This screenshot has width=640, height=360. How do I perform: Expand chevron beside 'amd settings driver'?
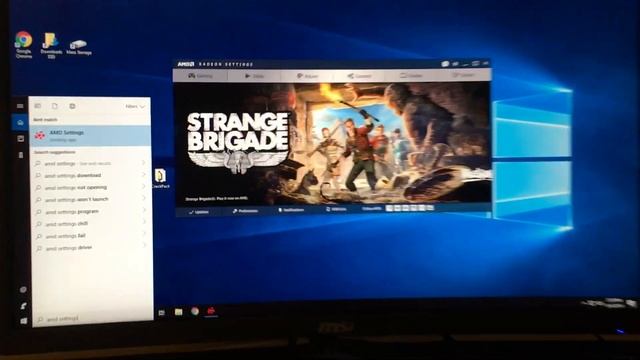(x=144, y=245)
